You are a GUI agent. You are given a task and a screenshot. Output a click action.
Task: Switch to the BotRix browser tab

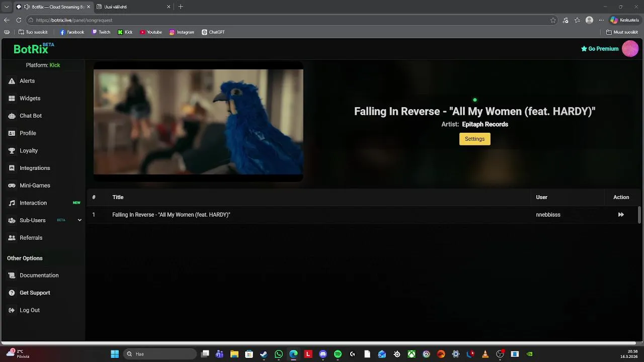(x=53, y=7)
